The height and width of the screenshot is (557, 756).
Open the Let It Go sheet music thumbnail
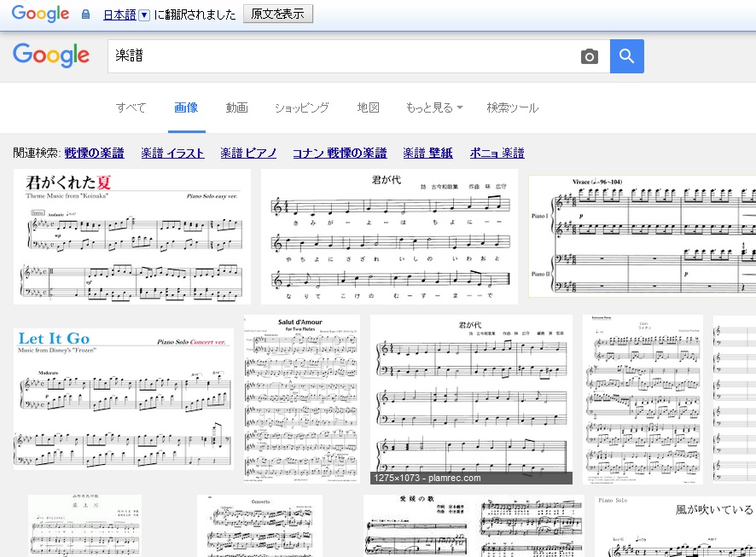point(123,398)
